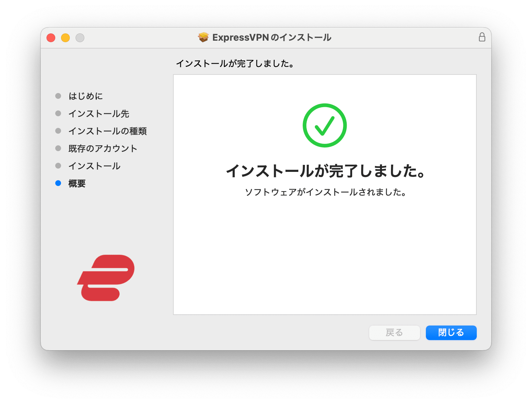The image size is (532, 404).
Task: Close the installer with red button
Action: (51, 37)
